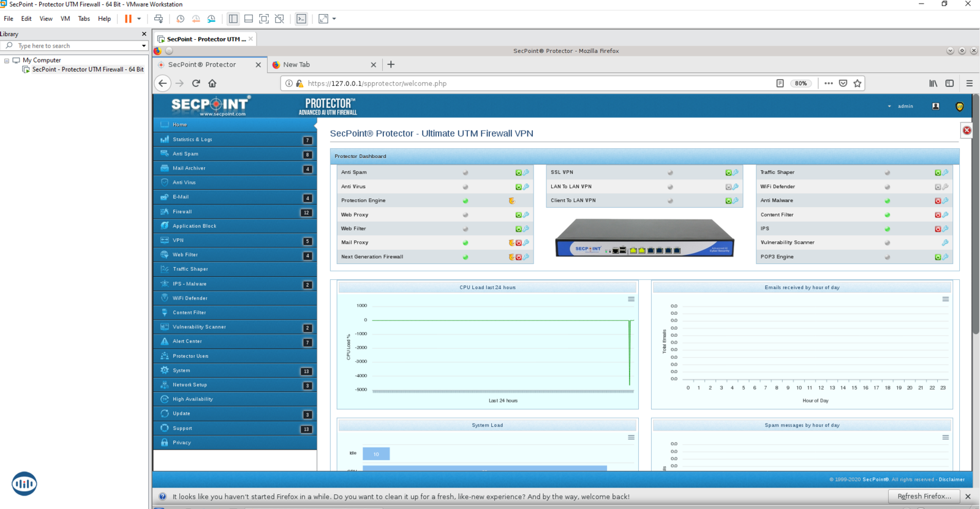This screenshot has height=509, width=980.
Task: Reload the current Firefox page
Action: [196, 83]
